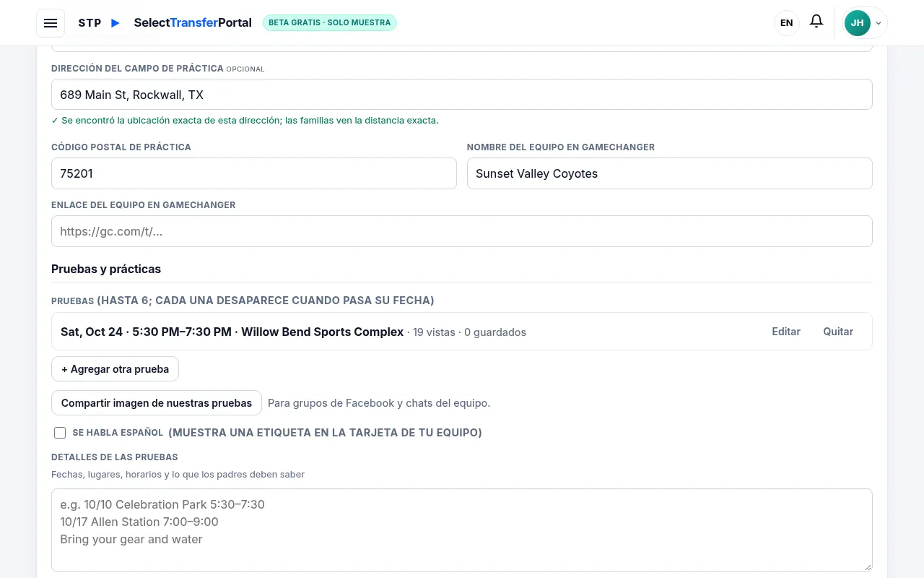Click the GameChanger team link field

click(x=462, y=231)
